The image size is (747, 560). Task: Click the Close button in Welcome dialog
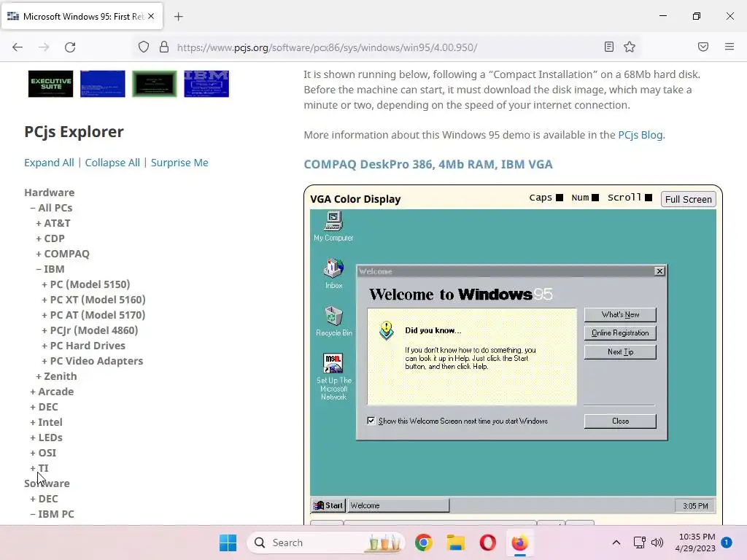point(620,421)
